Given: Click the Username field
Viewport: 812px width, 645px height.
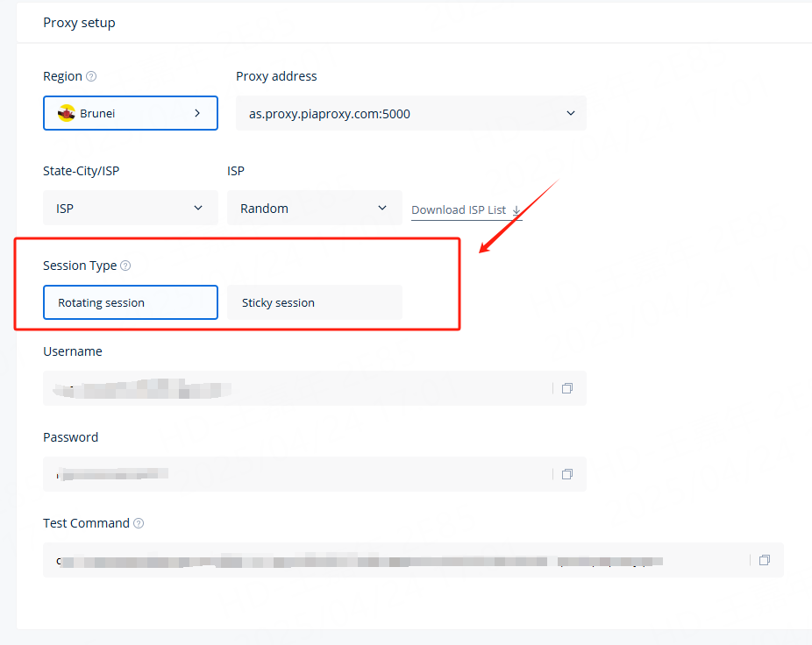Looking at the screenshot, I should [x=296, y=388].
